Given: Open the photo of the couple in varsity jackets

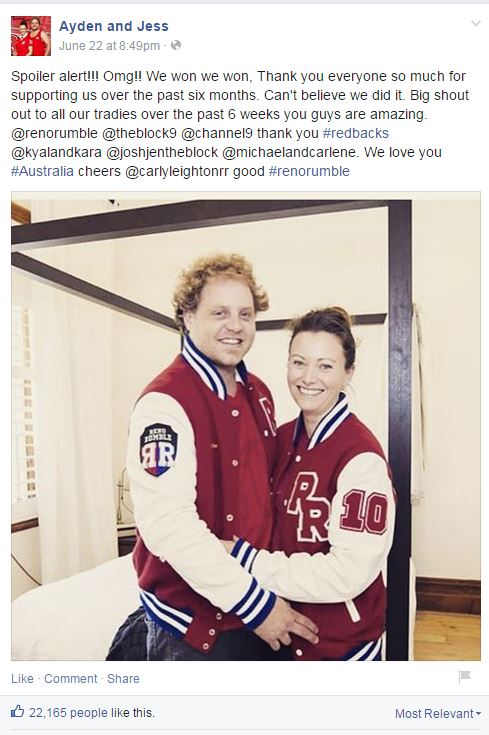Looking at the screenshot, I should tap(246, 426).
